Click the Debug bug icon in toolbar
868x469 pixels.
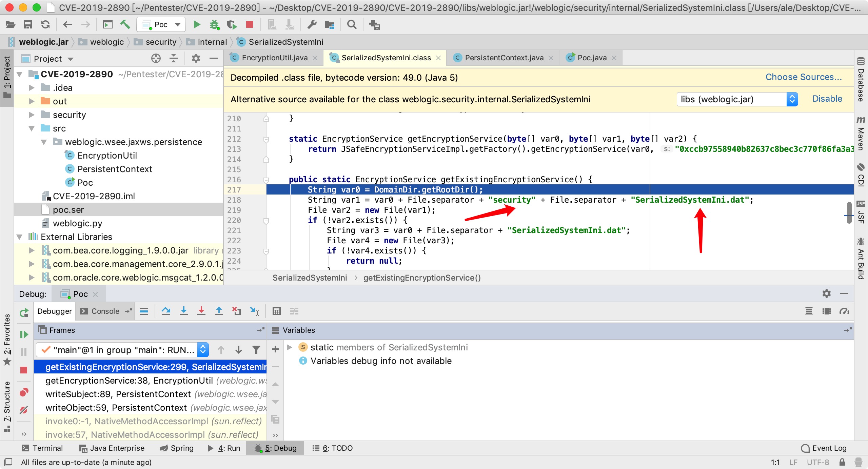[214, 24]
